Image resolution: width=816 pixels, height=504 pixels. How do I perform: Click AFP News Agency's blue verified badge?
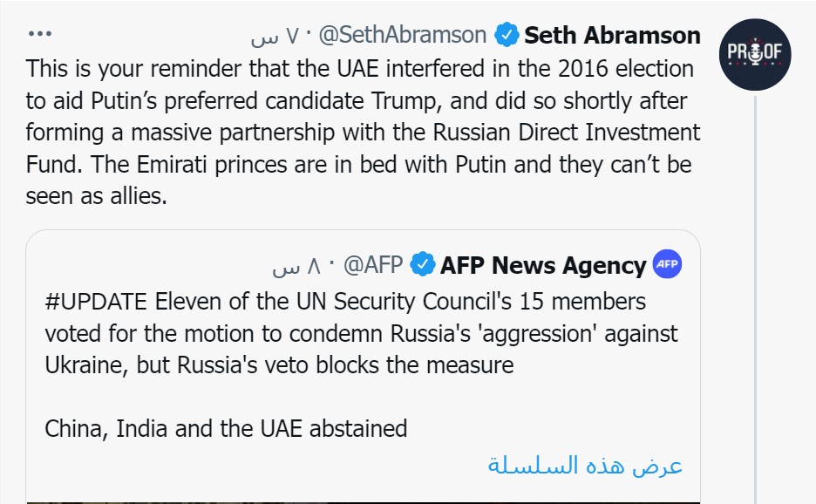423,264
